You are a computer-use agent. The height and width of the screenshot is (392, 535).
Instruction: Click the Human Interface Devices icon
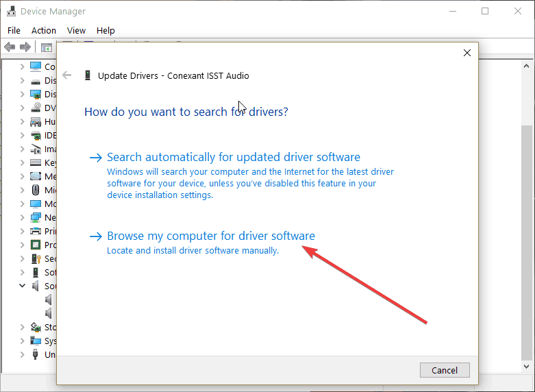tap(36, 121)
